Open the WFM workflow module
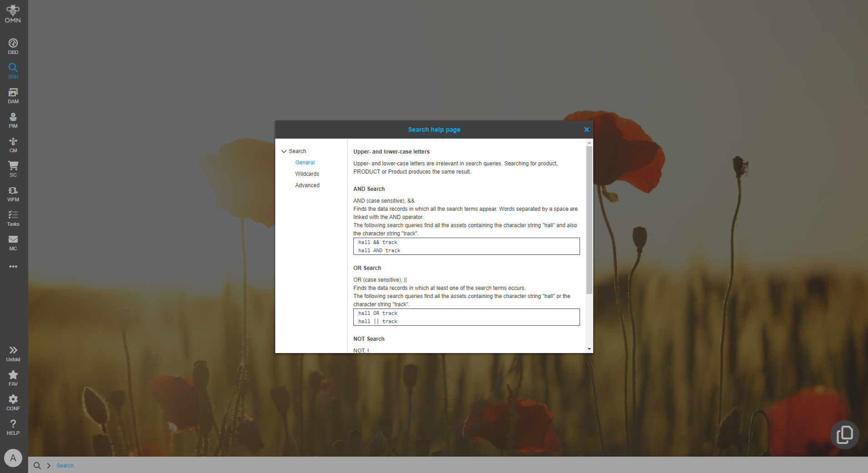The height and width of the screenshot is (473, 868). point(13,193)
